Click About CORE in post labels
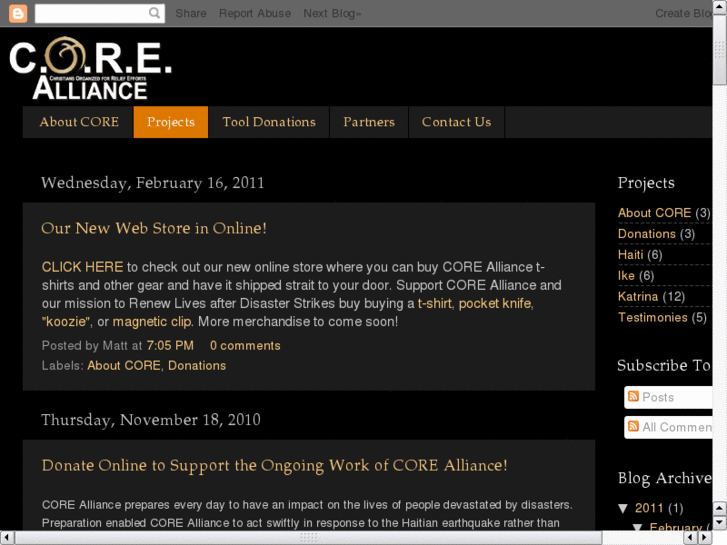The image size is (727, 545). [x=124, y=365]
